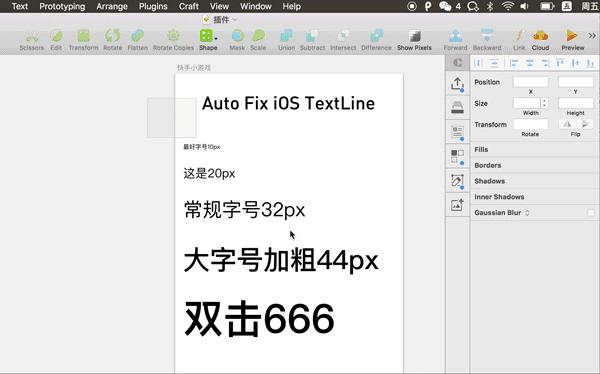Image resolution: width=600 pixels, height=374 pixels.
Task: Select the 'Auto Fix iOS TextLine' heading text
Action: click(x=288, y=104)
